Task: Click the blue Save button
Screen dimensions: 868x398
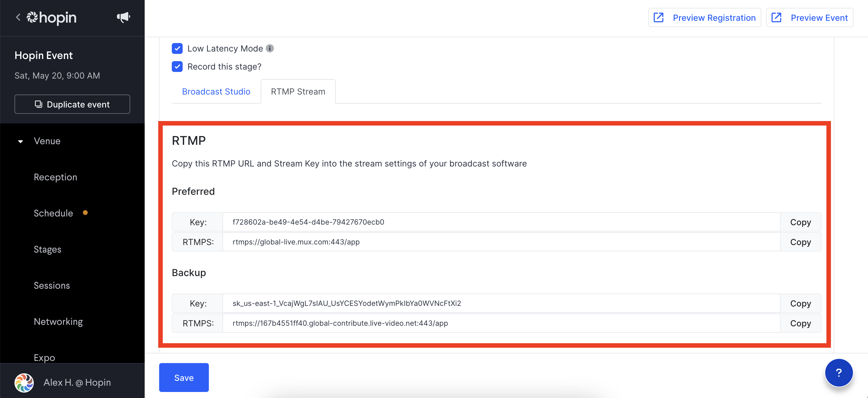Action: (184, 378)
